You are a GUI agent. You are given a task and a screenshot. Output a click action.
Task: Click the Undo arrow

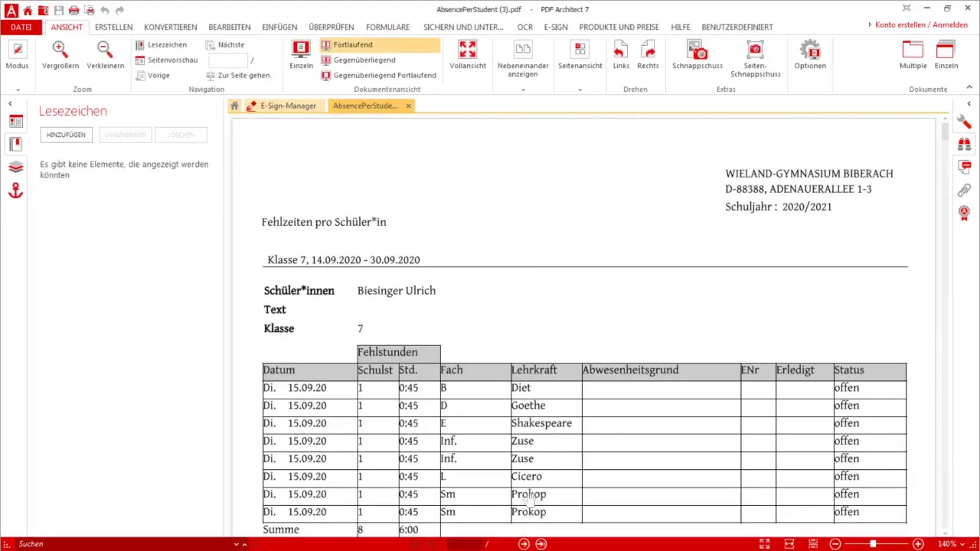[x=105, y=10]
